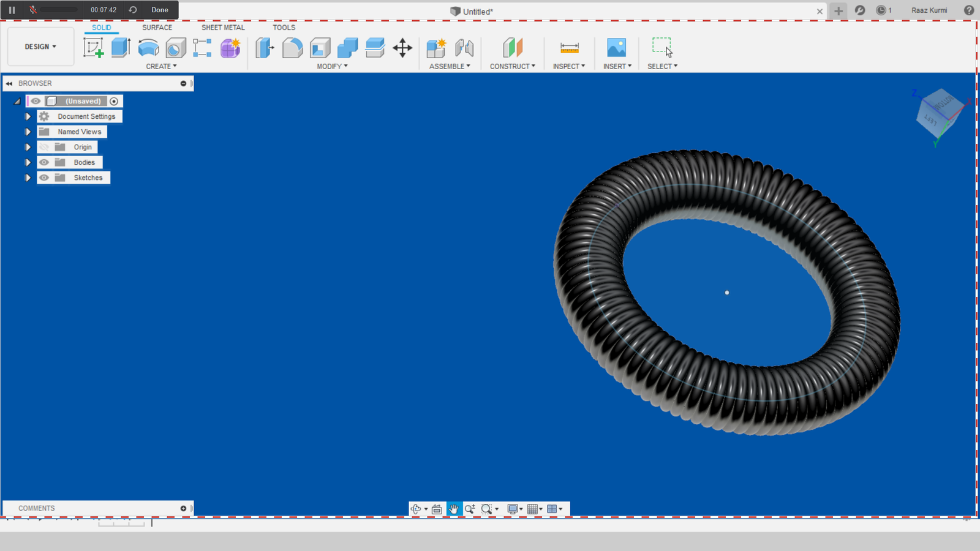Select the Hole tool
Viewport: 980px width, 551px height.
tap(175, 48)
